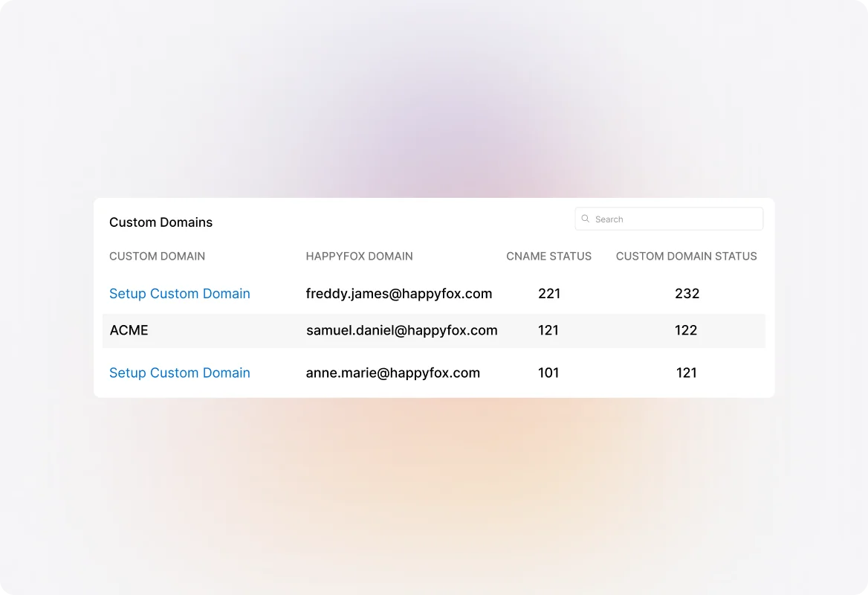868x595 pixels.
Task: Click the Custom Domains panel title
Action: click(161, 222)
